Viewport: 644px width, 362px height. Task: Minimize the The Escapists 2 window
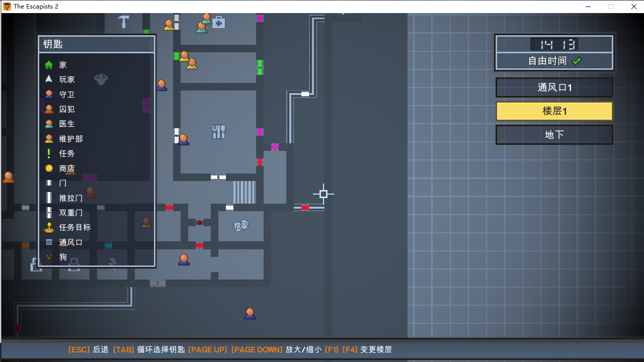(588, 7)
